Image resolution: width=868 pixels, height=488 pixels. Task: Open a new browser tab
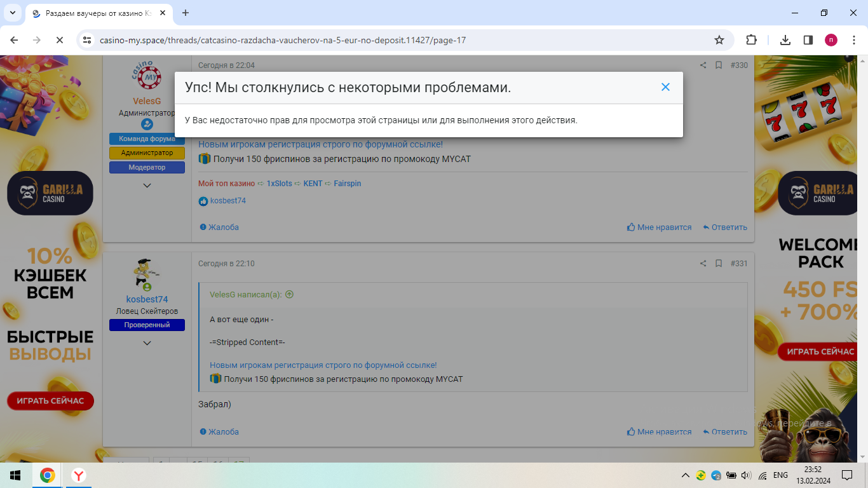[x=186, y=13]
